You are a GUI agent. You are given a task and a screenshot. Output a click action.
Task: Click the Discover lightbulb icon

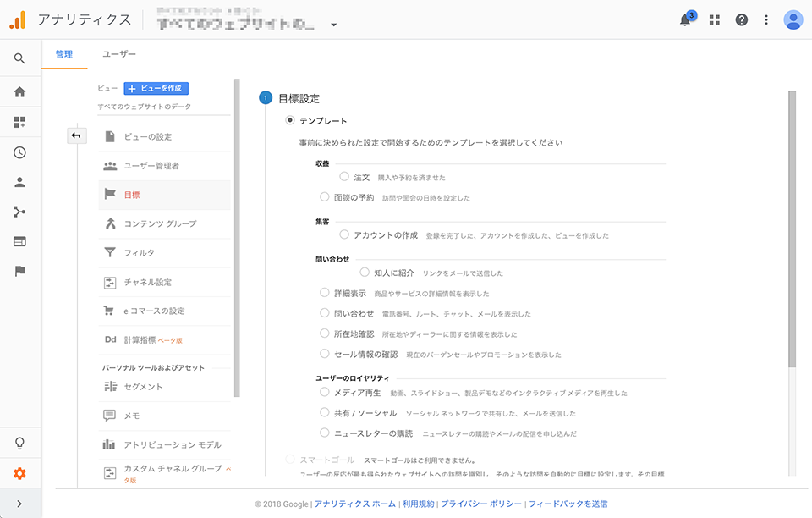point(19,444)
